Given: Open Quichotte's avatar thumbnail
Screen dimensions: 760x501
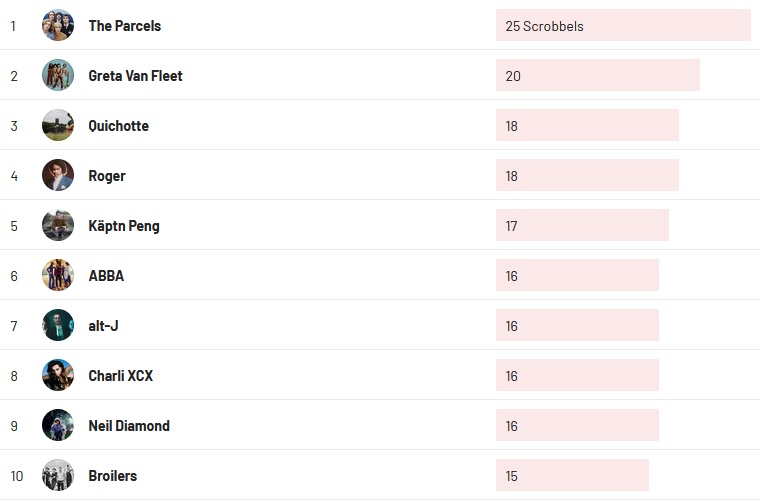Looking at the screenshot, I should click(x=58, y=125).
